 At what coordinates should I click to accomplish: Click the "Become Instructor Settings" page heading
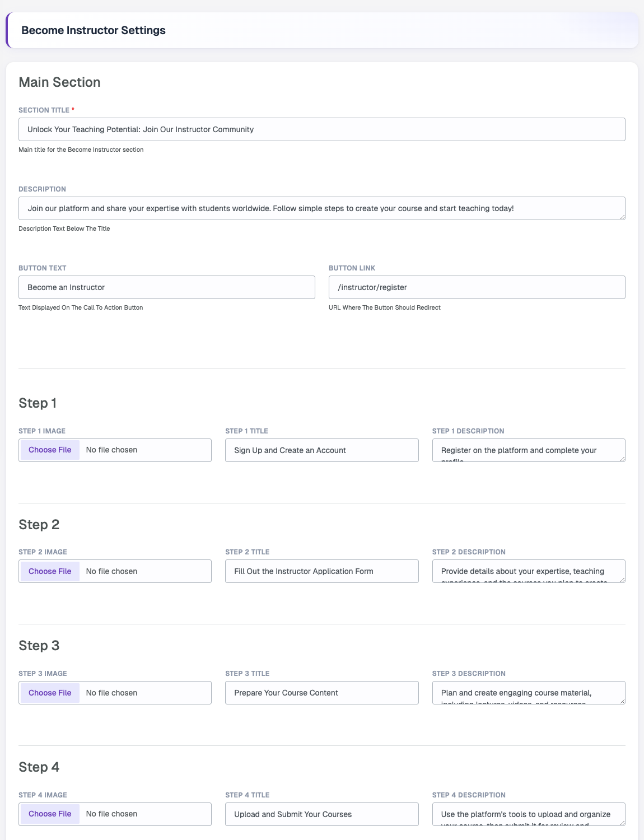tap(94, 30)
